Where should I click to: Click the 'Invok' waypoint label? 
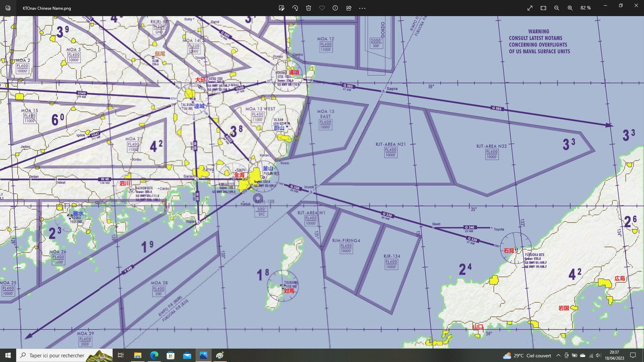tap(308, 187)
